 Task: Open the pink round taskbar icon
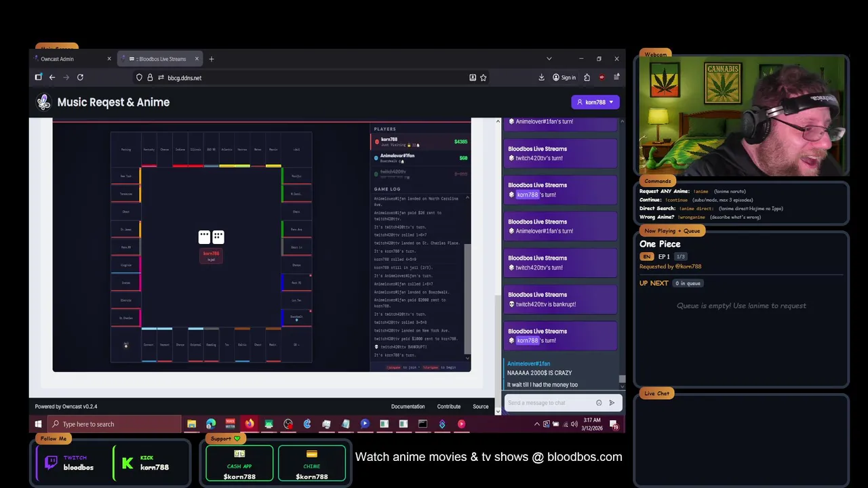461,424
